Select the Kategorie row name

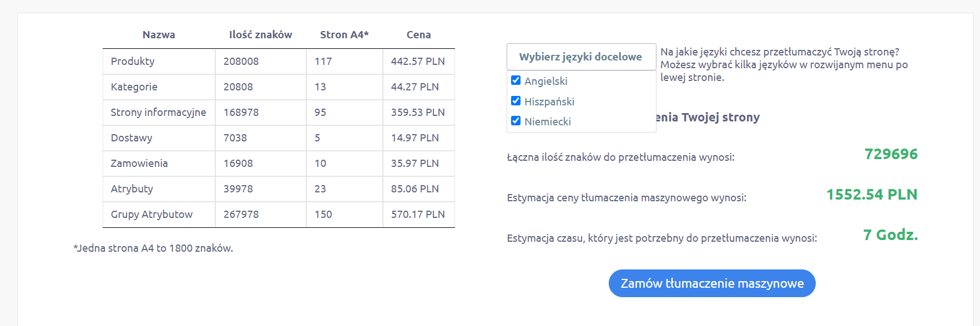(x=134, y=87)
